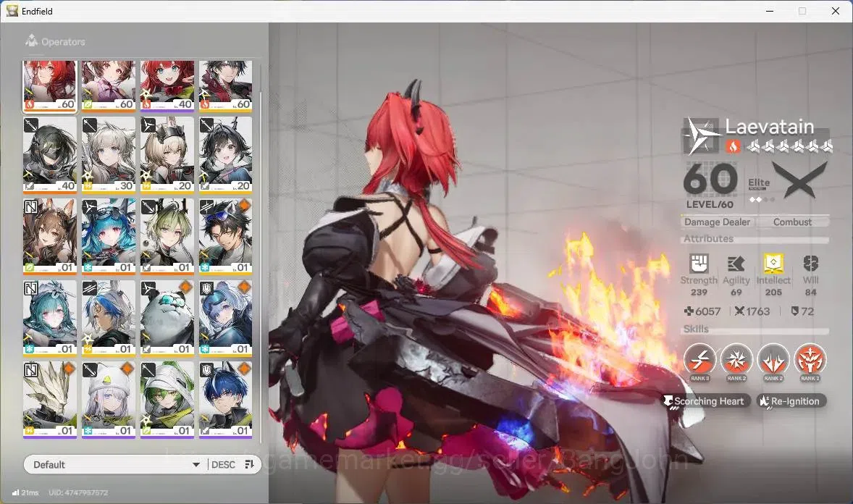Select the spiky white dragon-headed operator
The height and width of the screenshot is (504, 853).
(x=49, y=400)
